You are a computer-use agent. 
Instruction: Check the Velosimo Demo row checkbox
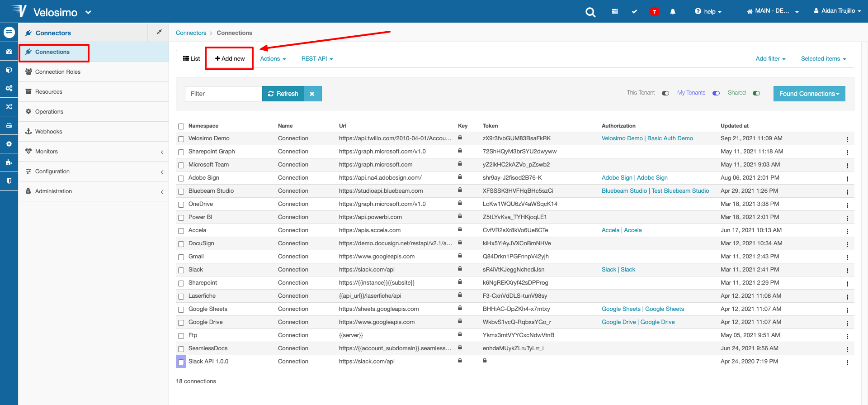coord(181,139)
